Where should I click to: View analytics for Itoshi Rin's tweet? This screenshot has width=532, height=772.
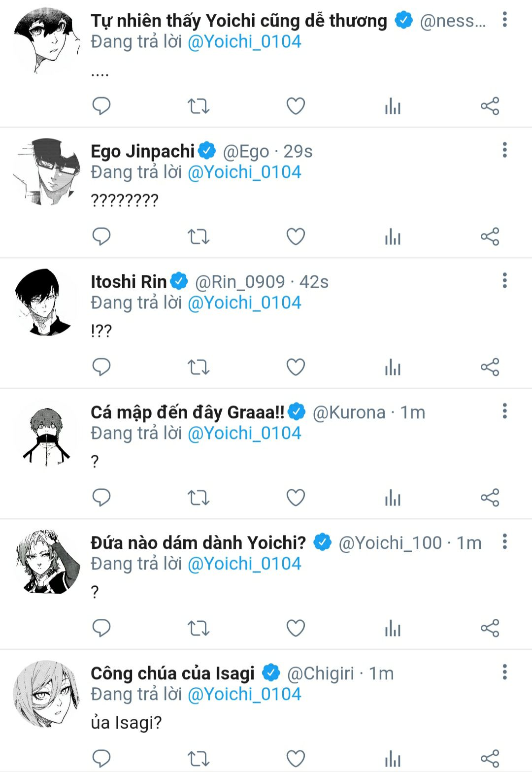393,367
